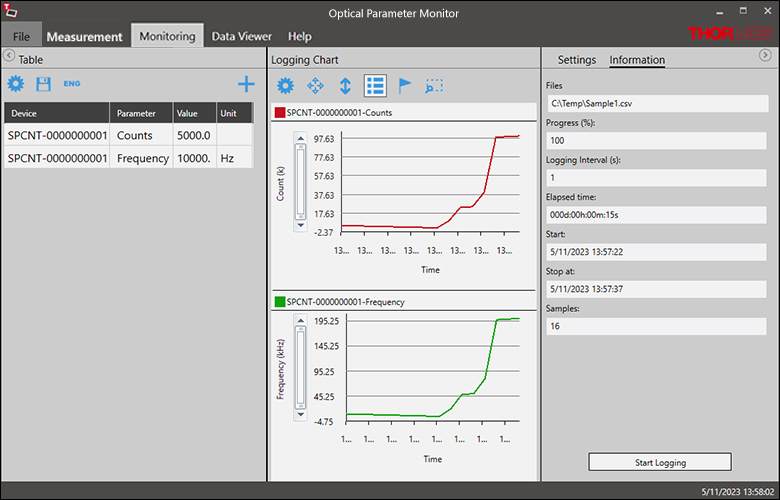
Task: Switch to the Data Viewer tab
Action: point(241,36)
